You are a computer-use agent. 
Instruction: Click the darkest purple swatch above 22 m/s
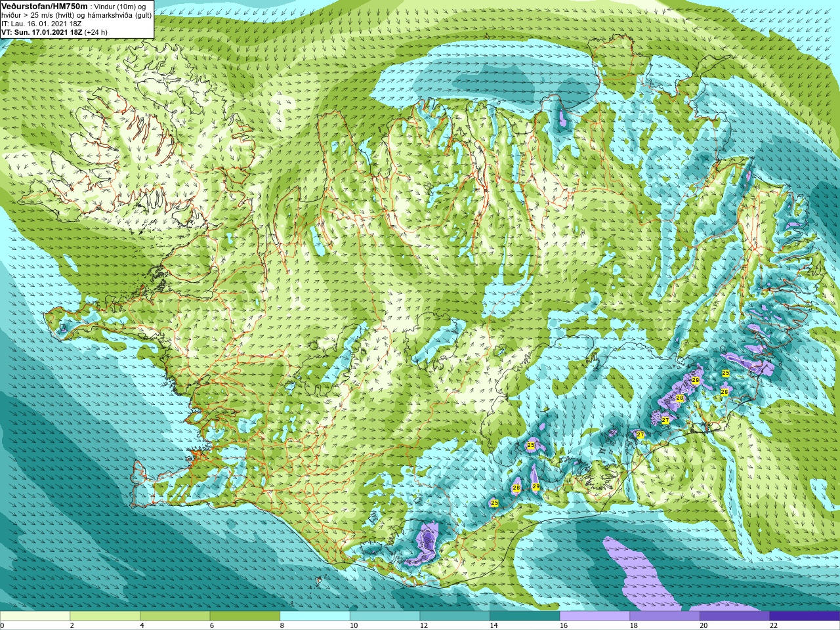(x=805, y=616)
